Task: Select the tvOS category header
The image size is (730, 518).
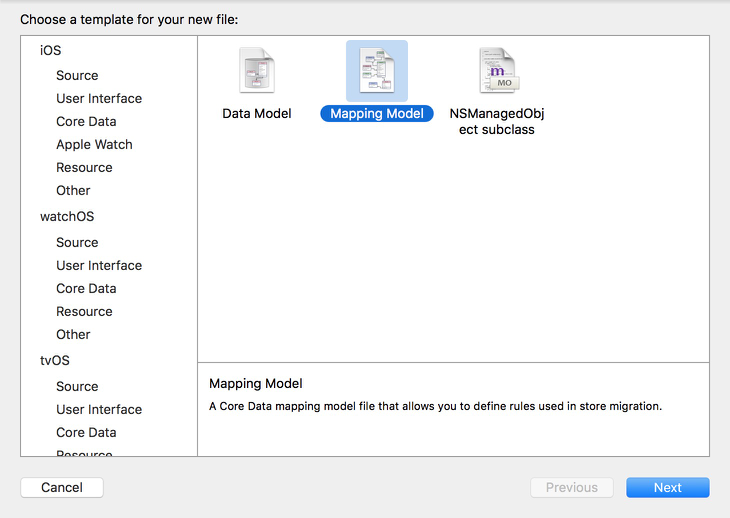Action: (55, 360)
